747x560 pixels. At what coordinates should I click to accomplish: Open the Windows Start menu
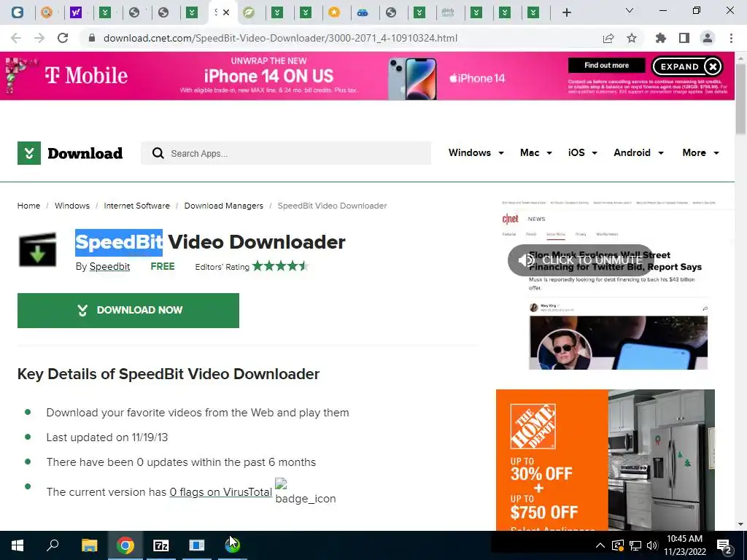point(18,545)
